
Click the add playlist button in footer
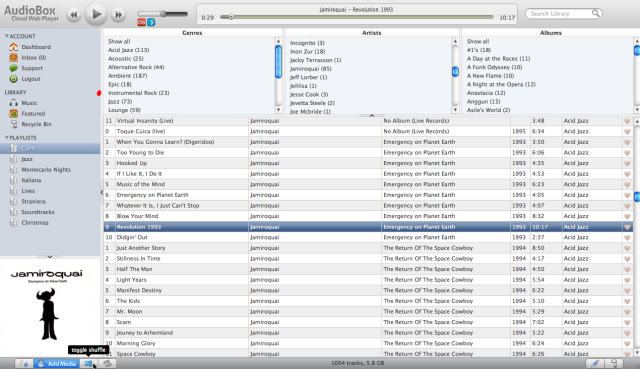24,363
